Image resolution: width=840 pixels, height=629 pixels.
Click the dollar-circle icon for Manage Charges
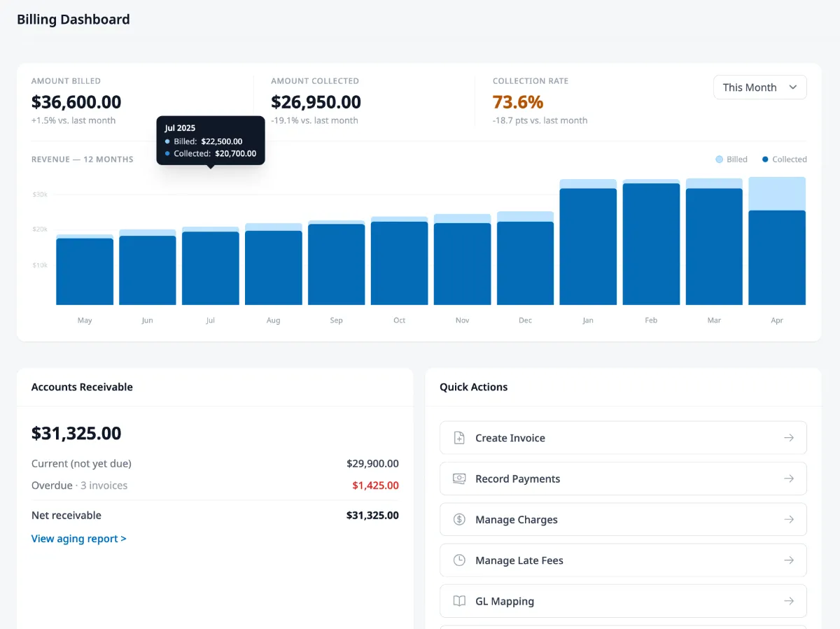[458, 519]
